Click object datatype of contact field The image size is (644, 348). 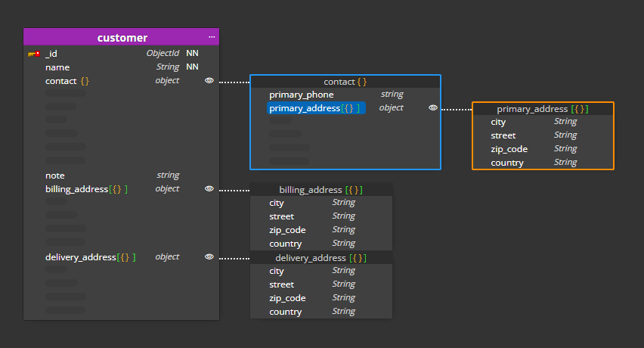pos(167,80)
